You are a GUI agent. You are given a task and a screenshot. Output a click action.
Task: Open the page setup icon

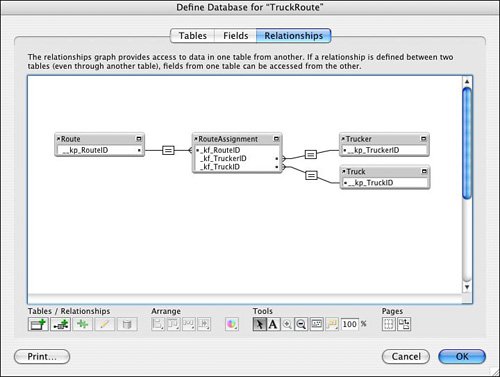tap(404, 324)
